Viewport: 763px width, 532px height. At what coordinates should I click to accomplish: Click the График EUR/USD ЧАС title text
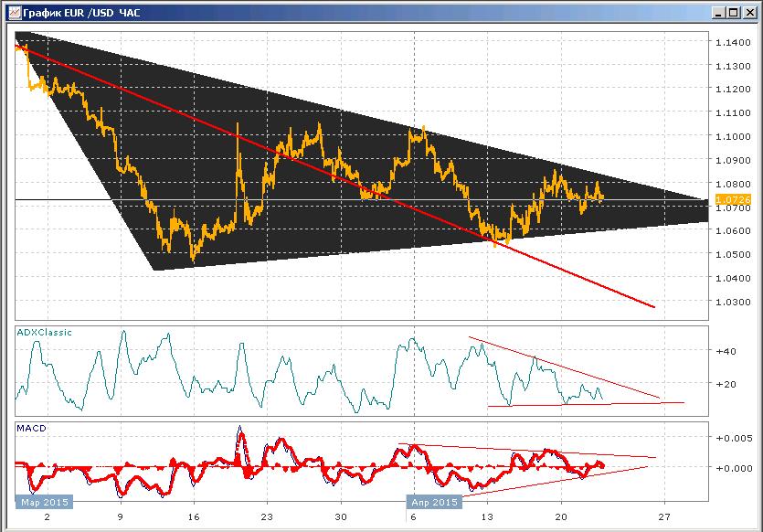[x=81, y=13]
